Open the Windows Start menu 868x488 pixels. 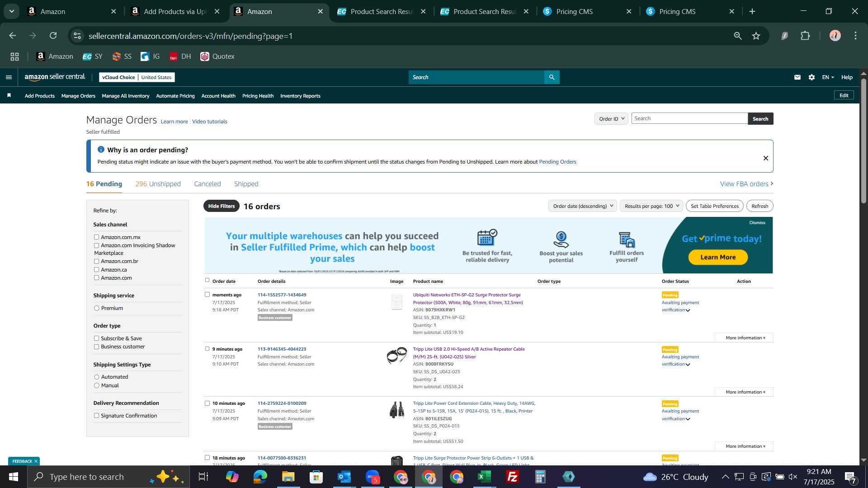tap(14, 477)
